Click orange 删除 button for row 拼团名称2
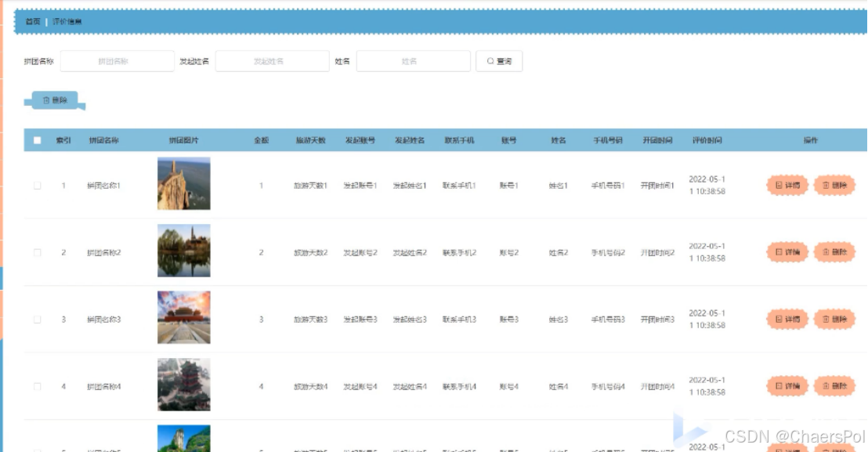 click(834, 252)
